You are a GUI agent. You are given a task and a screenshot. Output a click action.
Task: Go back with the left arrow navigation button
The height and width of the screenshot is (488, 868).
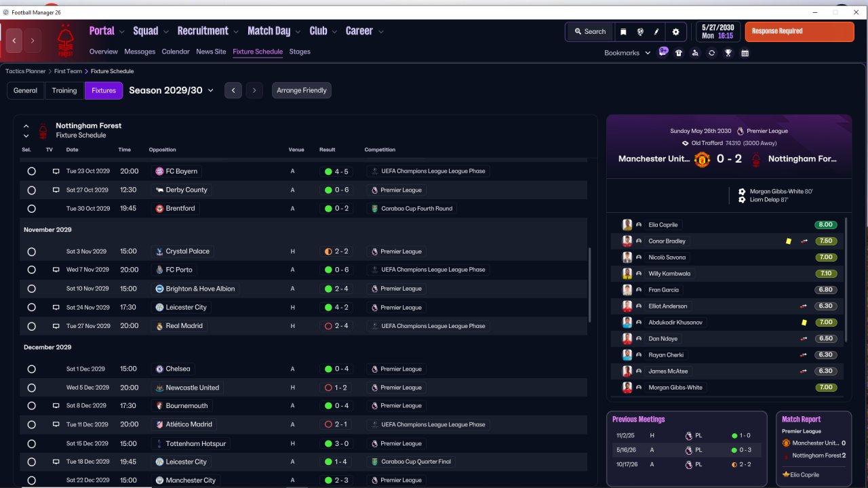pyautogui.click(x=14, y=41)
